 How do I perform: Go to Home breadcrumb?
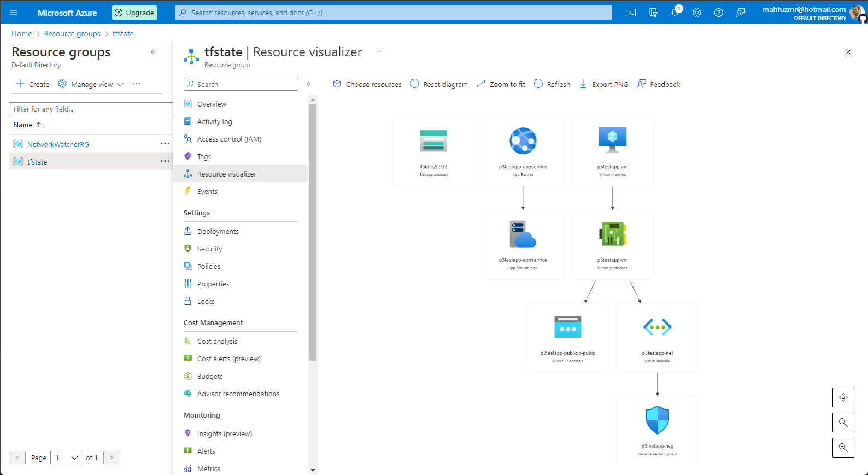[22, 33]
